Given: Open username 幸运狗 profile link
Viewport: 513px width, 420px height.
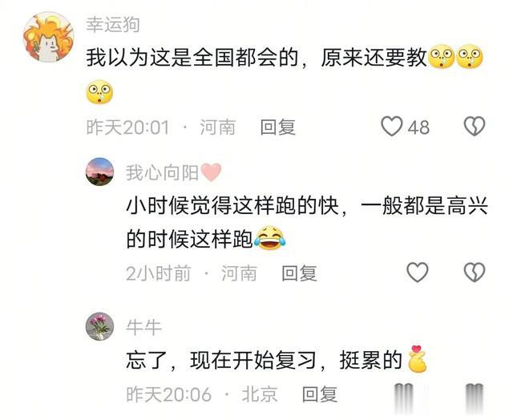Looking at the screenshot, I should [x=113, y=25].
